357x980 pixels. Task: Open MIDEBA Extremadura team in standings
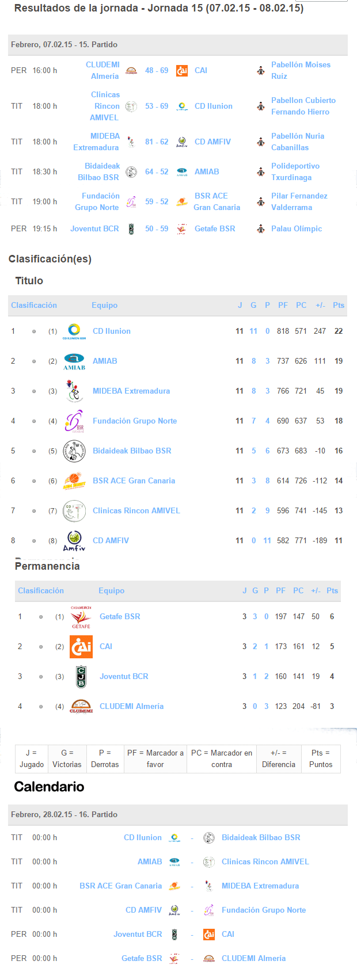131,391
